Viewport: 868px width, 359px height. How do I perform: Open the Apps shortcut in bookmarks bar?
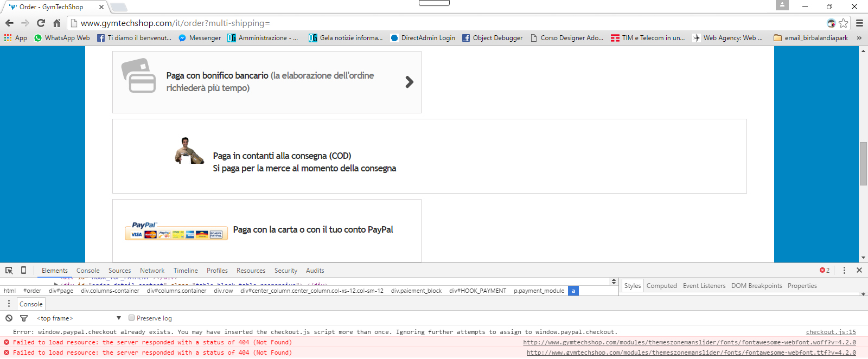pyautogui.click(x=15, y=38)
